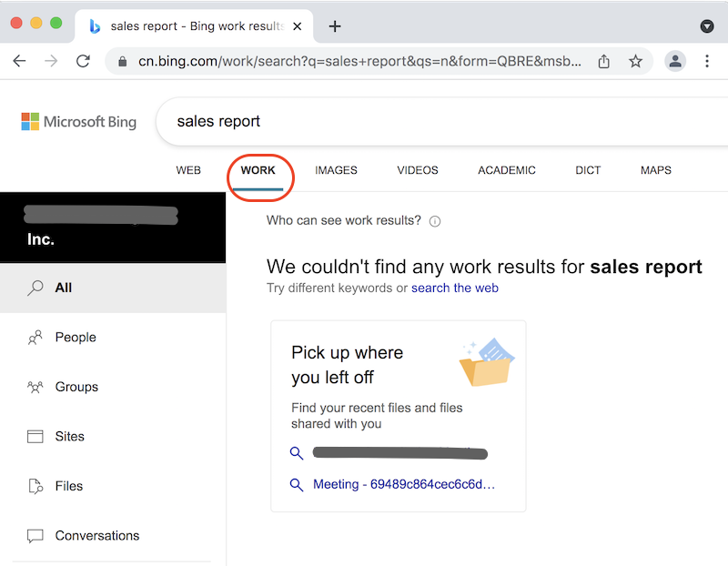This screenshot has height=566, width=728.
Task: Open the 'search the web' link
Action: tap(455, 288)
